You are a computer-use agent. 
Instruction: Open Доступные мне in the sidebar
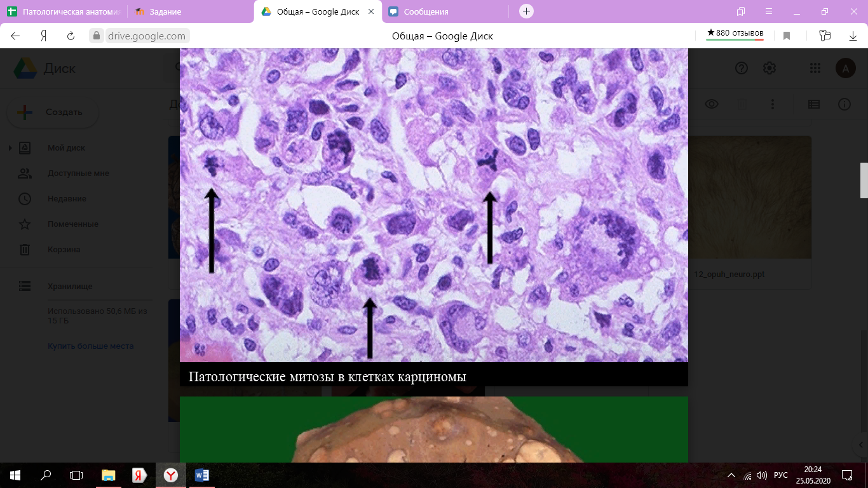[x=78, y=173]
